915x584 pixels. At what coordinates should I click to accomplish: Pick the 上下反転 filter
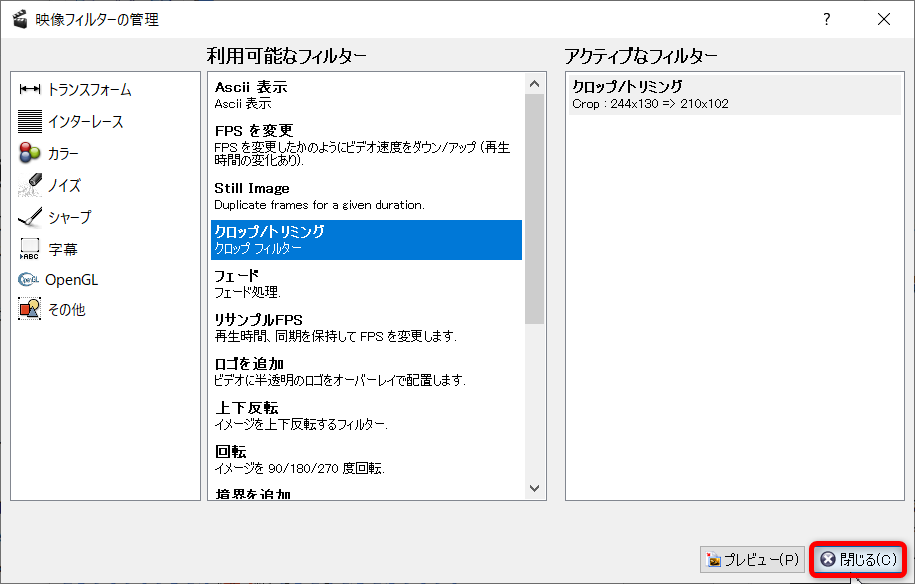click(x=366, y=415)
